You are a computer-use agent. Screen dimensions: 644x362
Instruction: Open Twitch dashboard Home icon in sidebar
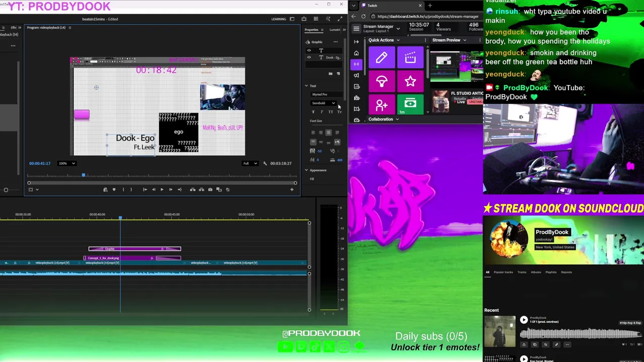coord(356,53)
